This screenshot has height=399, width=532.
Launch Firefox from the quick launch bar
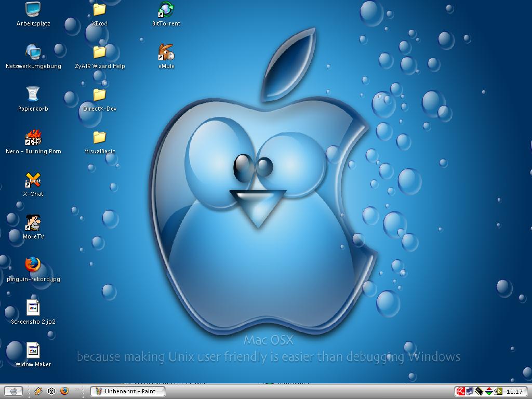pyautogui.click(x=64, y=391)
